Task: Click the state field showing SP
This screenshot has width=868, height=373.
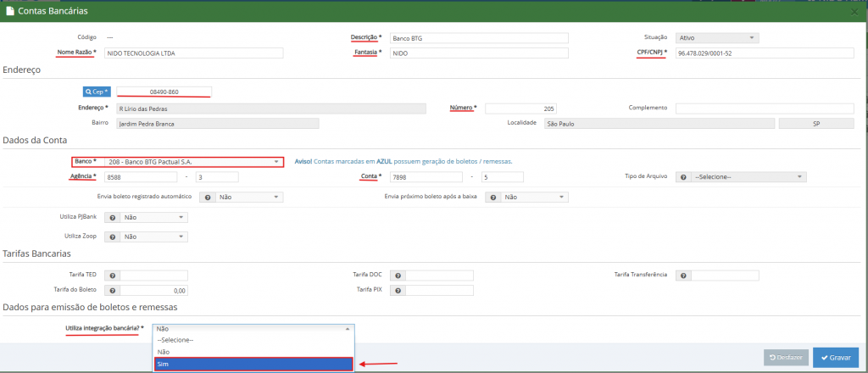Action: coord(816,124)
